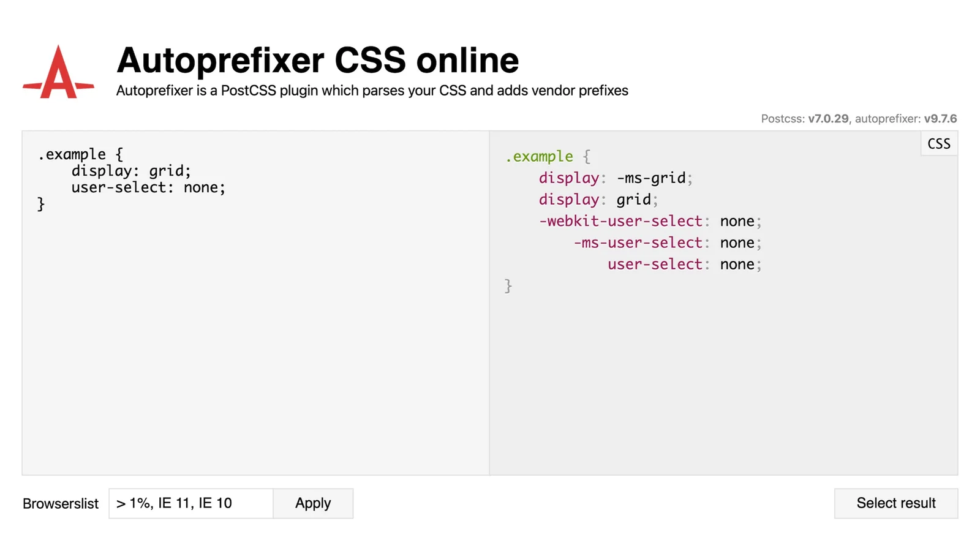The width and height of the screenshot is (980, 551).
Task: Click the Browserslist label text
Action: coord(61,503)
